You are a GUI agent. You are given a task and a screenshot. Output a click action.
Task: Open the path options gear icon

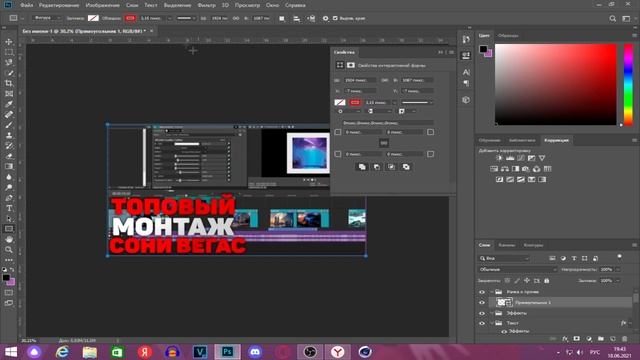325,18
